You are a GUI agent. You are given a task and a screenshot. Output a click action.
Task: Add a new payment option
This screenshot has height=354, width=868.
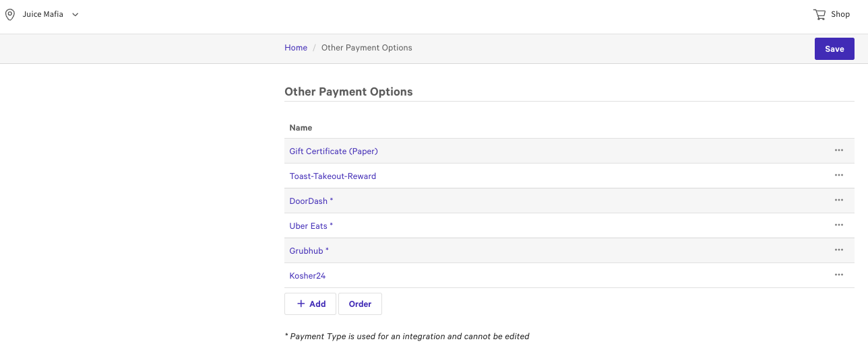[311, 304]
